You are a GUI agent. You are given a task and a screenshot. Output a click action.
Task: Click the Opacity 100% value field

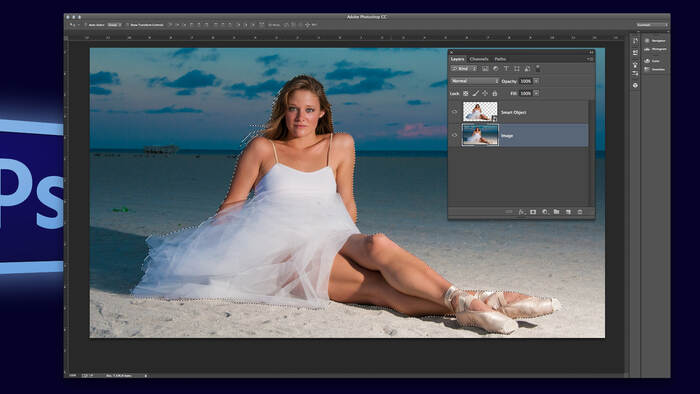[x=526, y=81]
